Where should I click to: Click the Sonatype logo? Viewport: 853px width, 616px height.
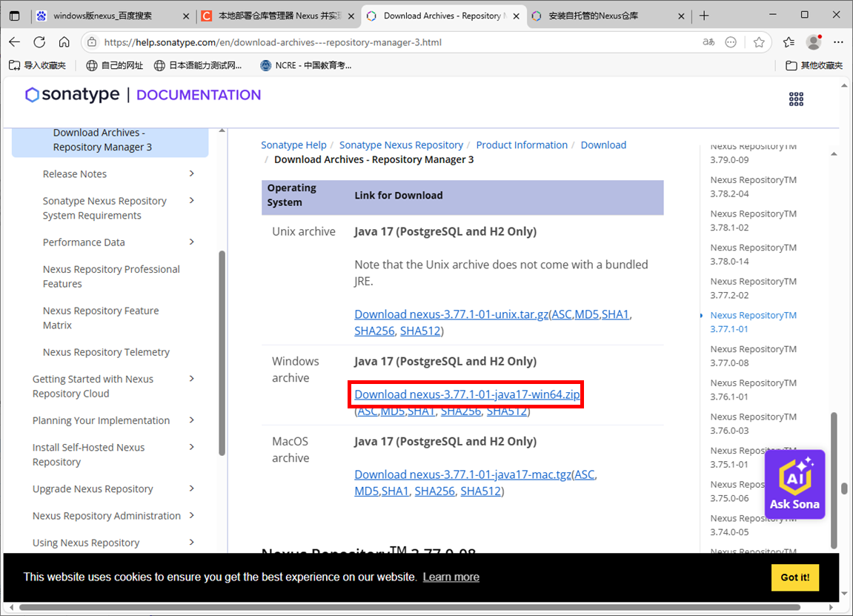(x=73, y=95)
